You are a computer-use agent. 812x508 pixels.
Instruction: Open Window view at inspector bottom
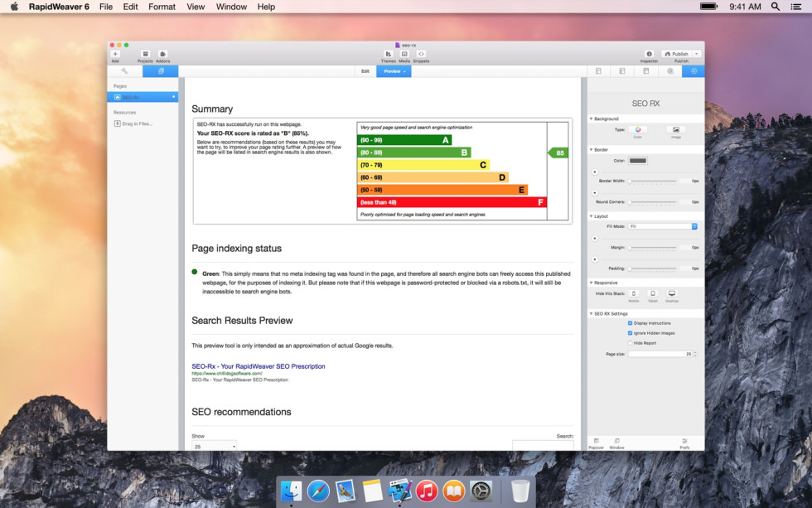[616, 442]
